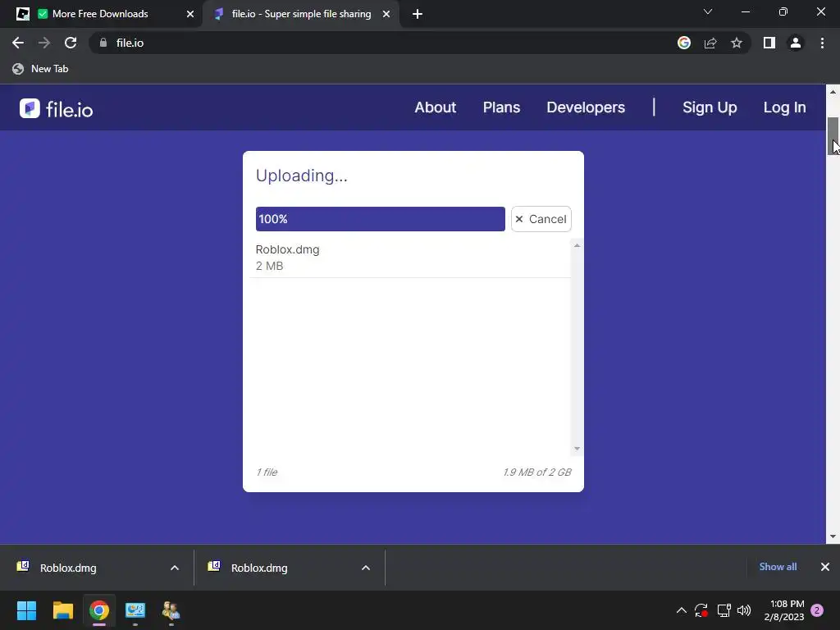Open the Chrome profile menu
Viewport: 840px width, 630px height.
tap(796, 43)
